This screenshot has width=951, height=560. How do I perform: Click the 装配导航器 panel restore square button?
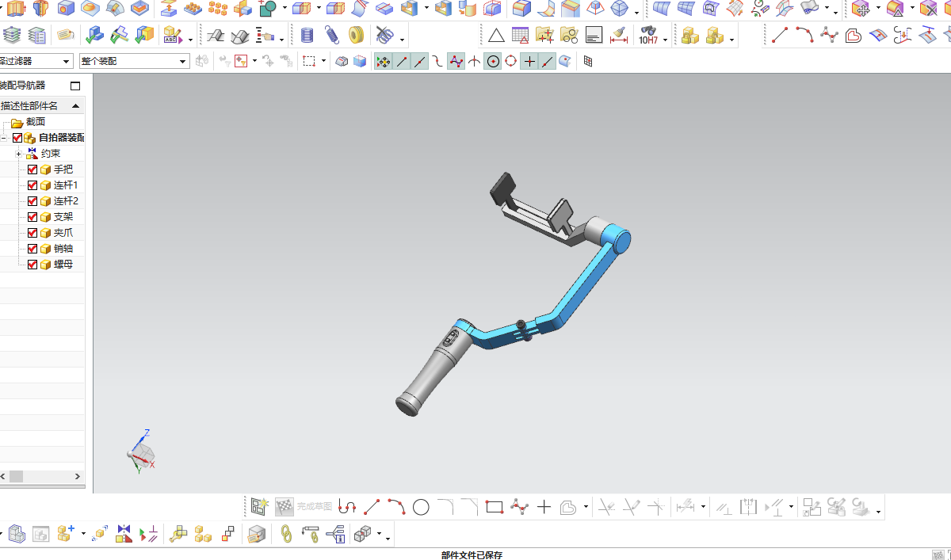coord(76,86)
